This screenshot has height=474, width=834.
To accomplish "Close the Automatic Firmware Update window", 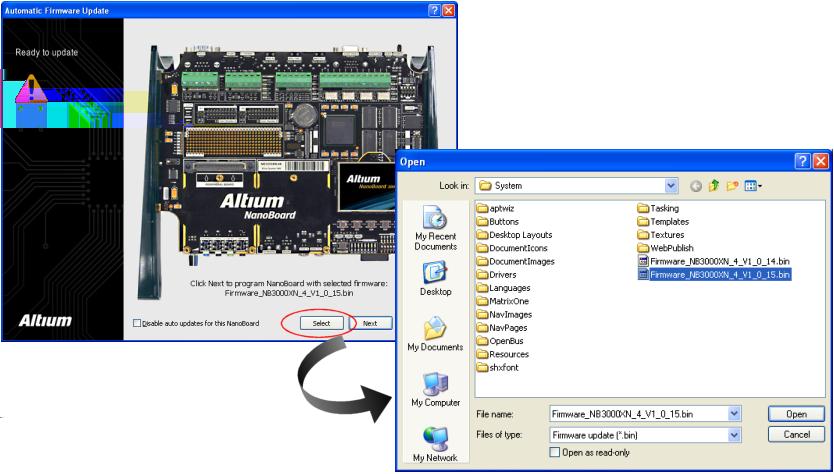I will click(449, 10).
